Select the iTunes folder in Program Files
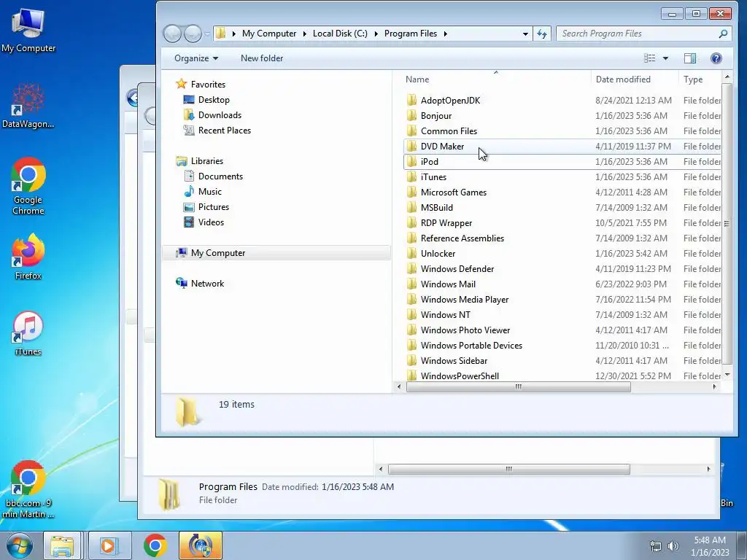This screenshot has width=747, height=560. [433, 176]
